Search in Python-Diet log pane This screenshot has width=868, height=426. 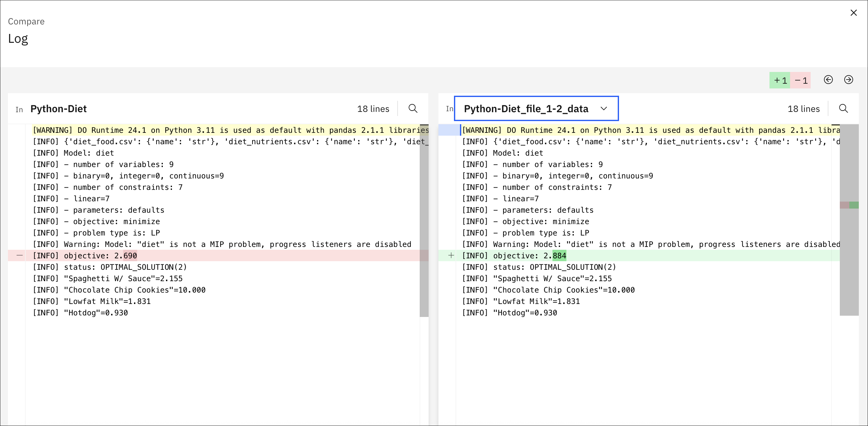coord(413,108)
